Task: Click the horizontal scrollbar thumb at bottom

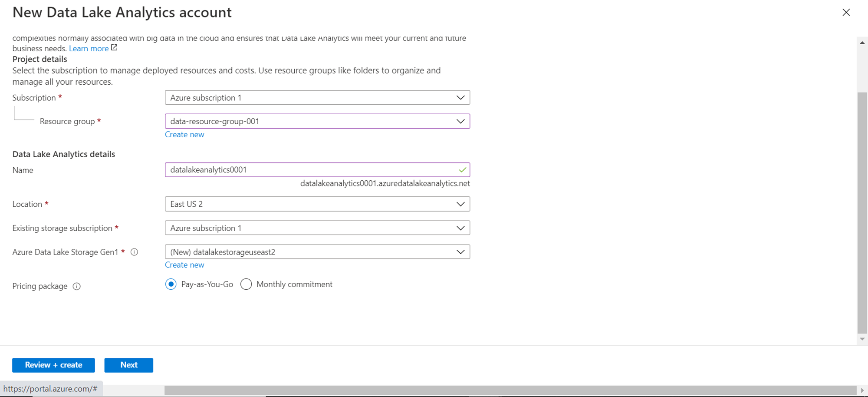Action: click(510, 390)
